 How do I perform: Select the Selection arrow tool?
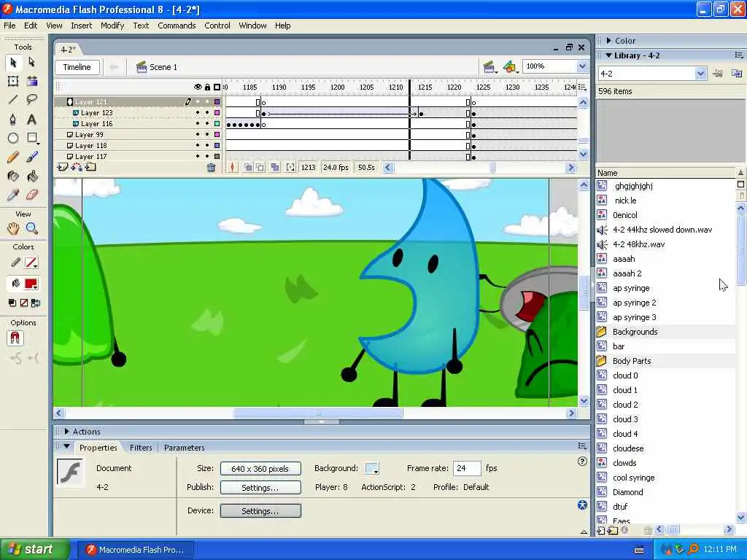[x=13, y=63]
